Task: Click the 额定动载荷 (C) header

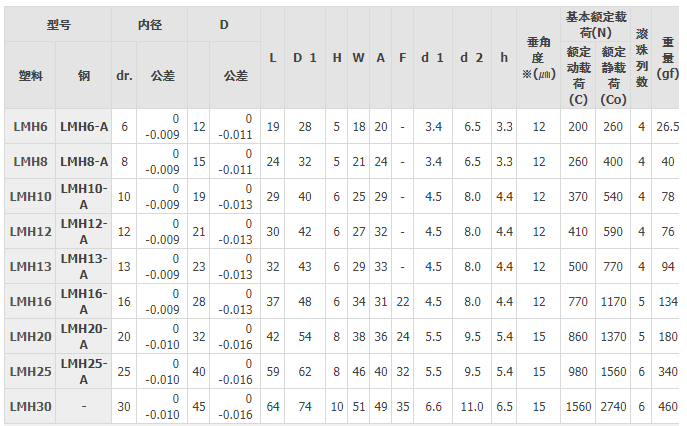Action: [578, 75]
